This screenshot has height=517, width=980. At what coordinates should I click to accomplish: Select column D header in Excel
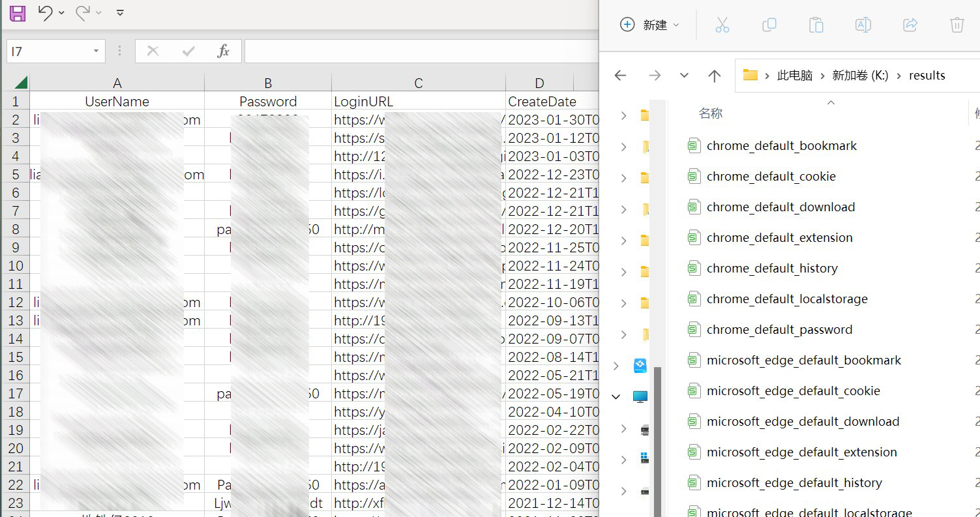click(x=539, y=83)
